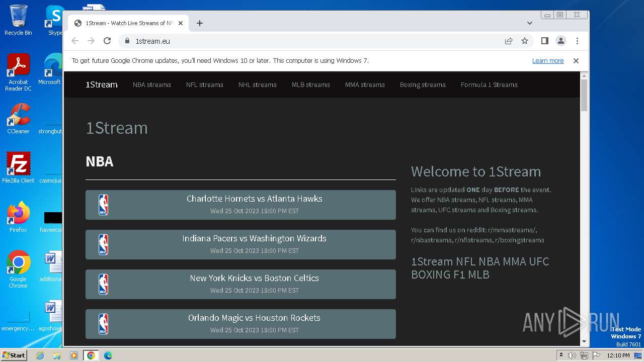Dismiss the Chrome update notification bar
This screenshot has width=644, height=362.
coord(576,61)
